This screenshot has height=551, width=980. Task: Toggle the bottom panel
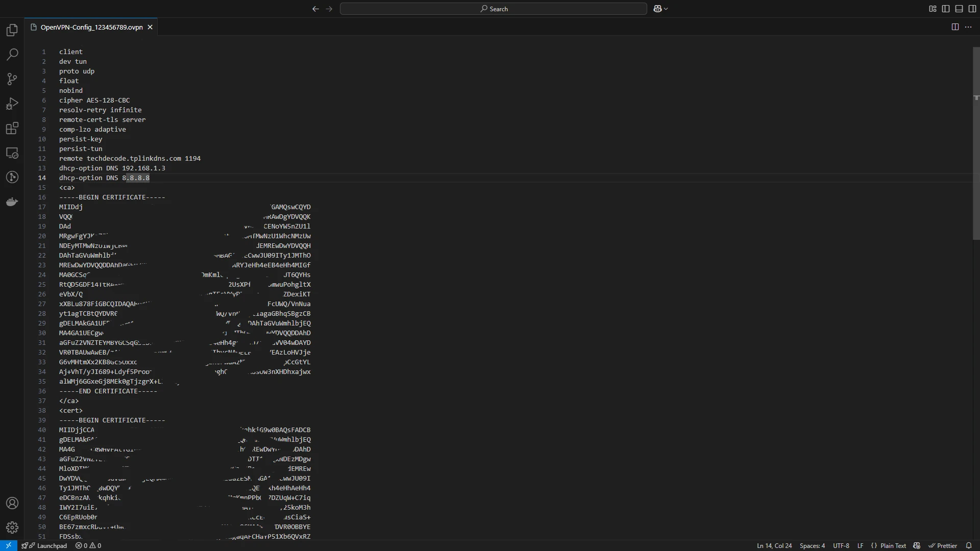(959, 9)
